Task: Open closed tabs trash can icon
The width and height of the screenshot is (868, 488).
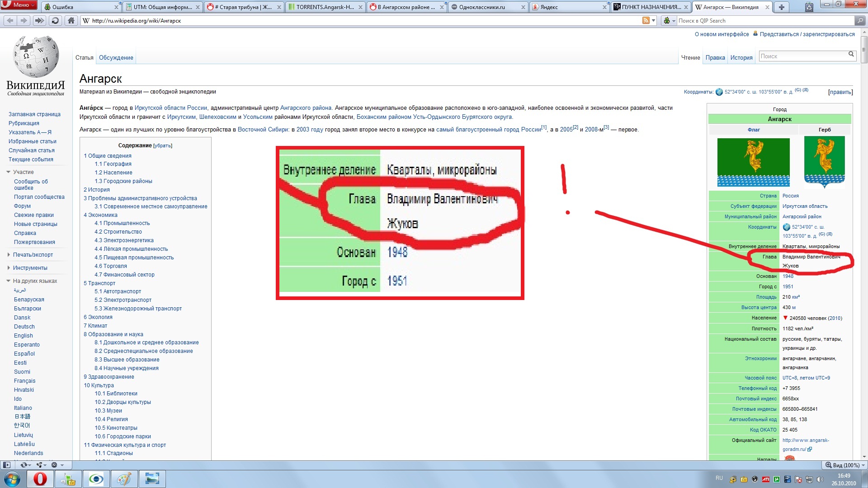Action: [809, 7]
